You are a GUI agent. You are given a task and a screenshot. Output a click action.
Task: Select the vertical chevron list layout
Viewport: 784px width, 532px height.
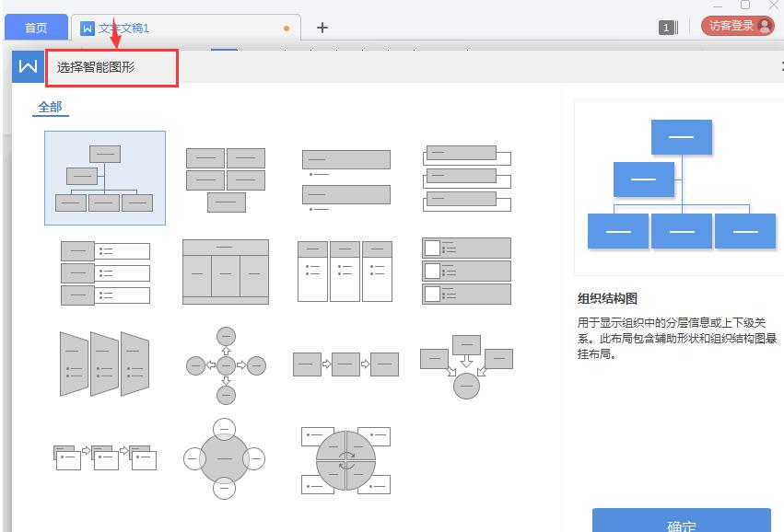click(x=104, y=362)
